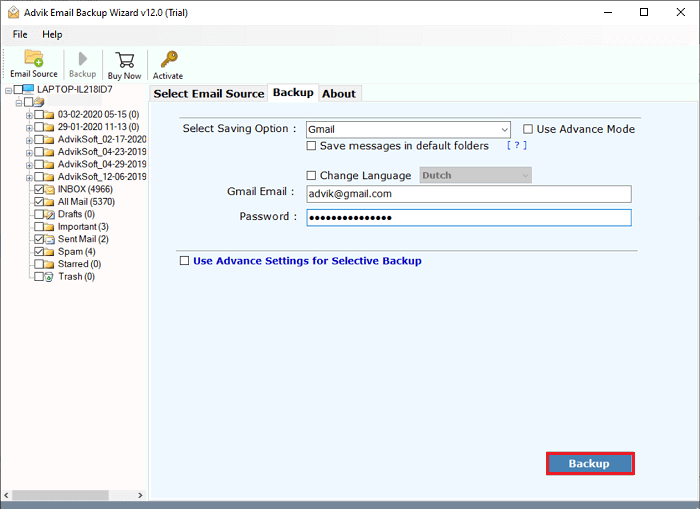Maximize the Advik Email Backup Wizard window
This screenshot has height=509, width=700.
644,12
